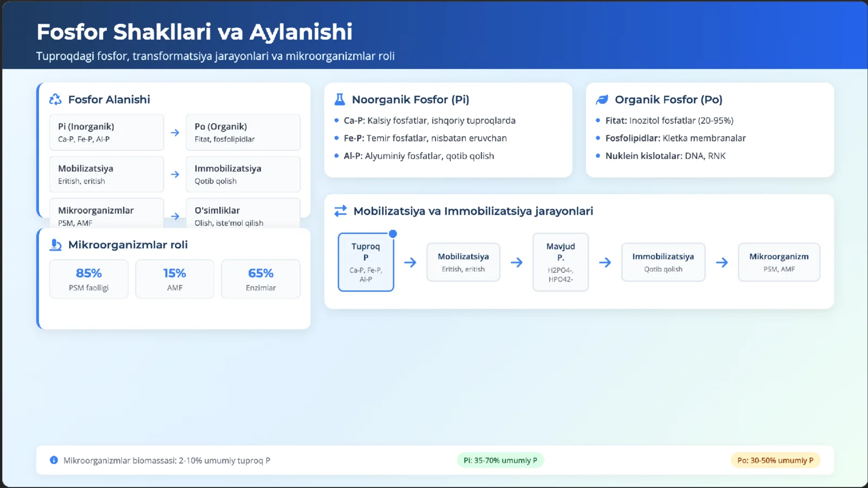Image resolution: width=868 pixels, height=488 pixels.
Task: Select the Tuproq P flow step
Action: pos(366,262)
